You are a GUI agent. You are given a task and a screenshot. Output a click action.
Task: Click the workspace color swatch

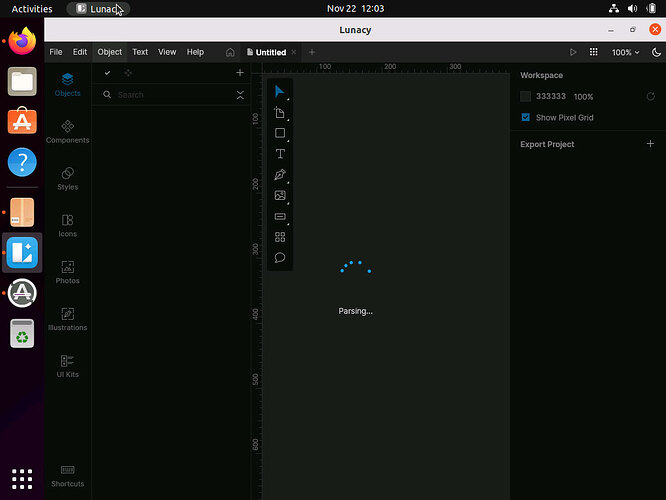click(x=525, y=96)
